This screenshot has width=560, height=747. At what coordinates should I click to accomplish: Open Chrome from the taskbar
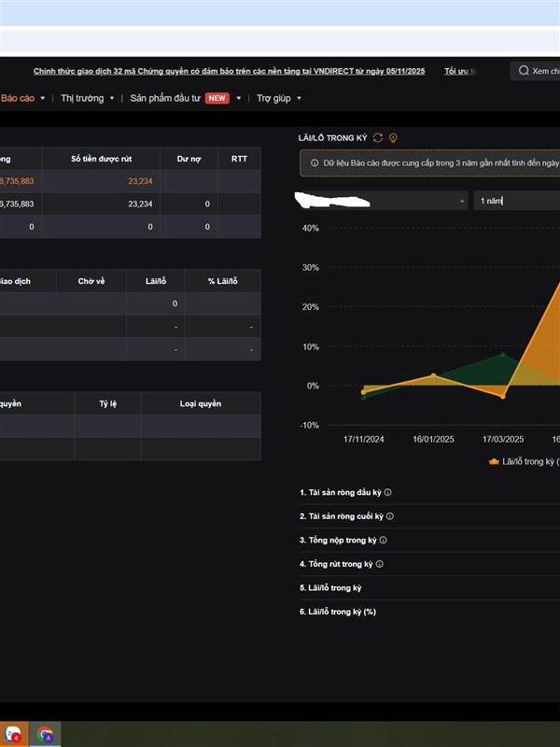click(44, 733)
